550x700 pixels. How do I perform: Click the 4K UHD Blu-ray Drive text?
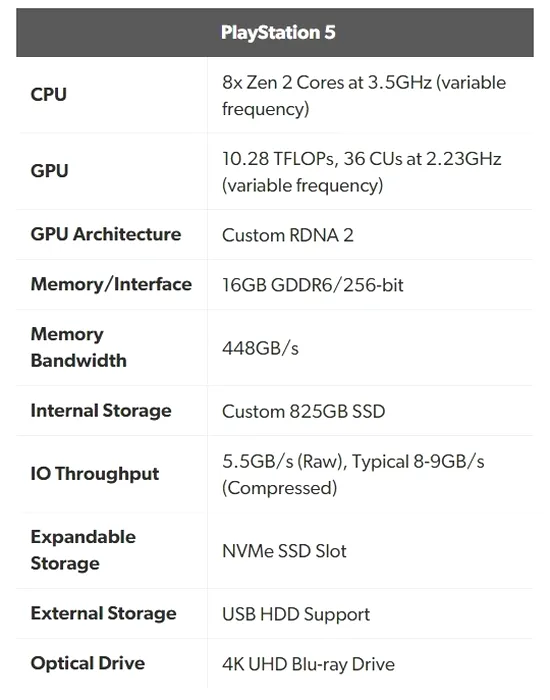point(308,664)
